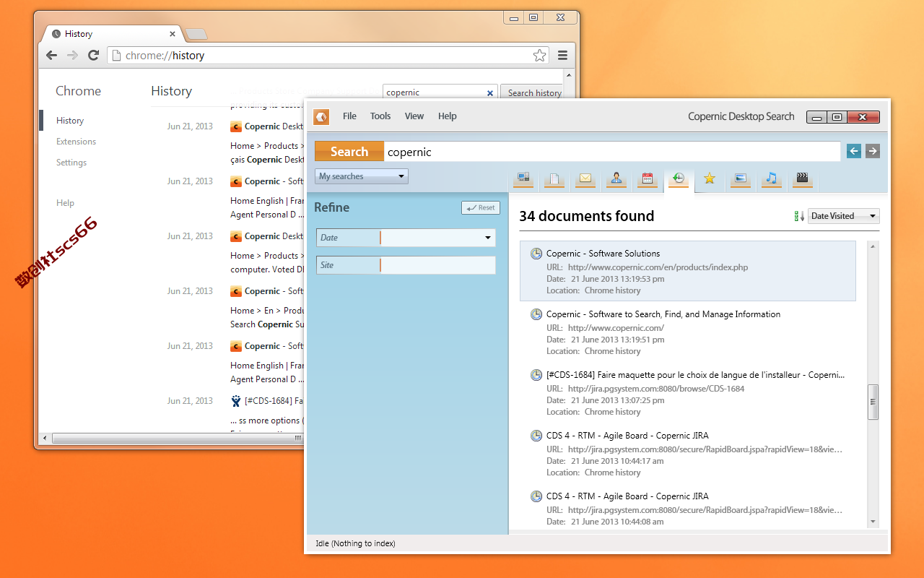Select the Calendar category icon
Viewport: 924px width, 578px height.
pos(648,179)
